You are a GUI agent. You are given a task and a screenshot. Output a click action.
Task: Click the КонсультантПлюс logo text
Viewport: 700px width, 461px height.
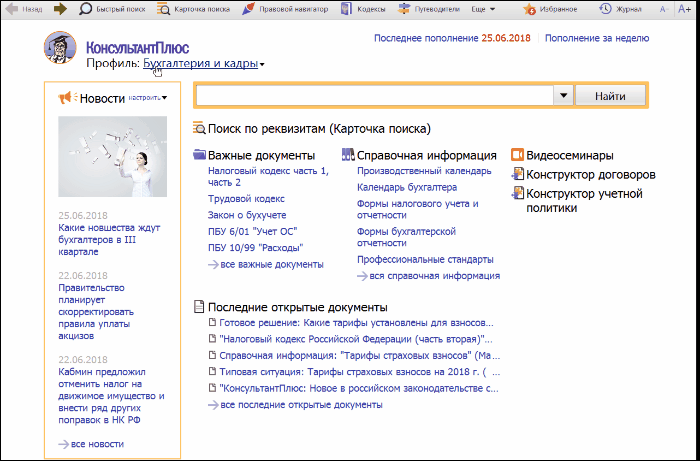(138, 48)
